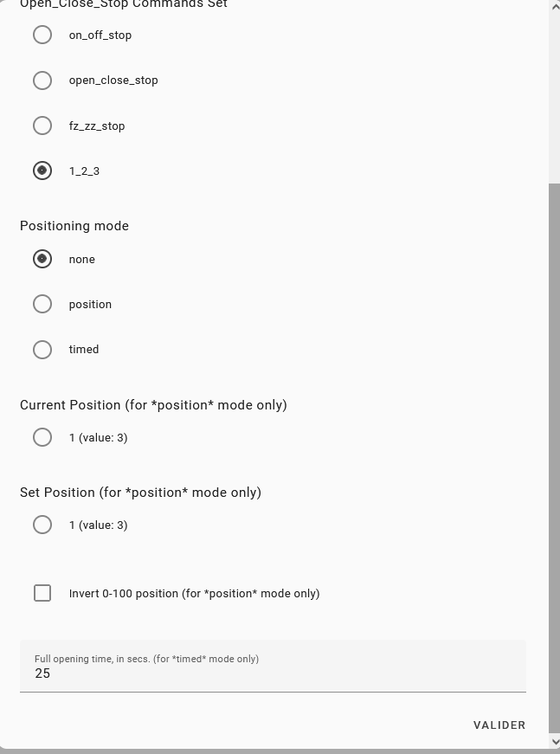Click the vertical scrollbar thumb
This screenshot has height=754, width=560.
(x=555, y=458)
